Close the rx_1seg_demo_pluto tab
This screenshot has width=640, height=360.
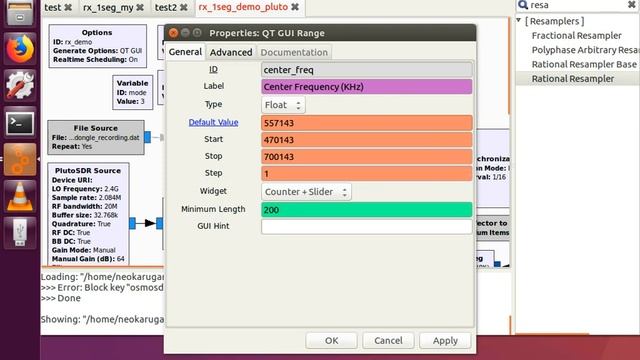pos(295,7)
